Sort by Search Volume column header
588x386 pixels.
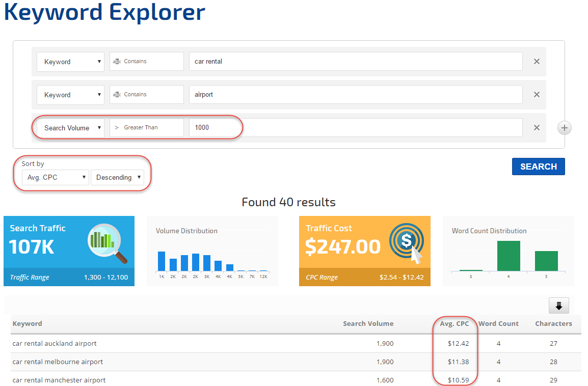pos(368,323)
